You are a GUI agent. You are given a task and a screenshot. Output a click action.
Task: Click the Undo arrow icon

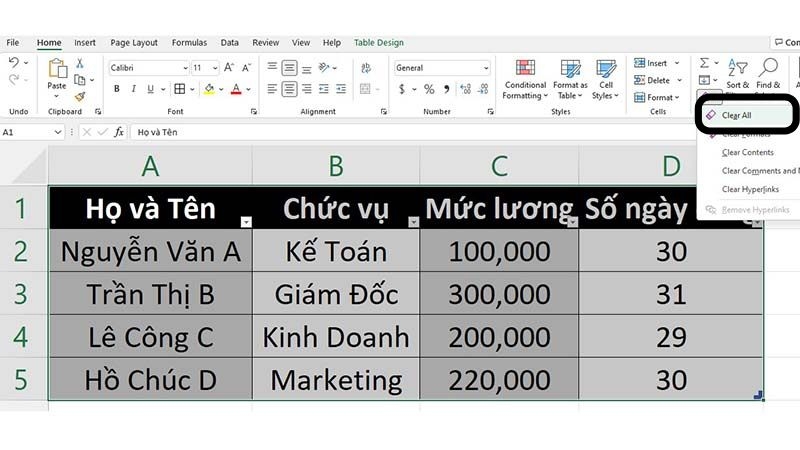(x=14, y=62)
